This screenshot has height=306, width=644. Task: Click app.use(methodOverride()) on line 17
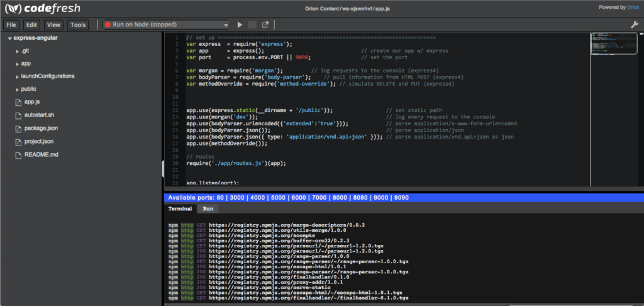click(226, 144)
